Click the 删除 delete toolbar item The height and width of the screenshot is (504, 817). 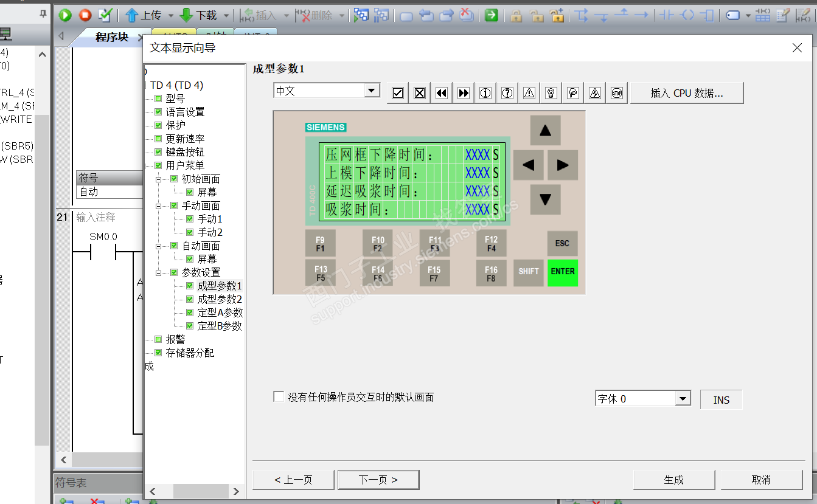[x=315, y=15]
